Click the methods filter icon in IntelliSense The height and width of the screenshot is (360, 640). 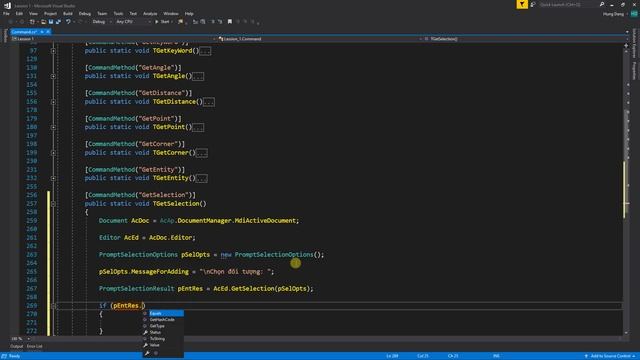coord(156,353)
